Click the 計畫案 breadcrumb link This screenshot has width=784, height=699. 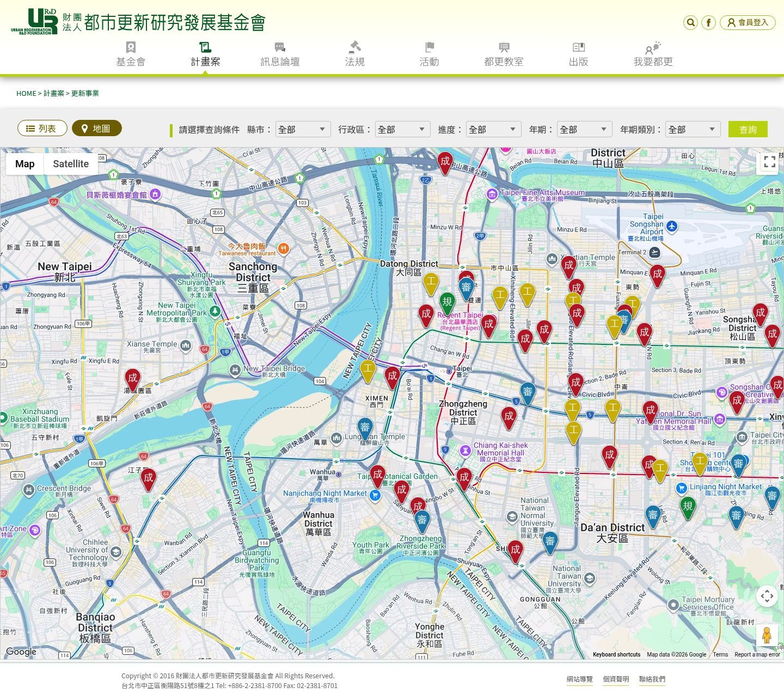[54, 93]
